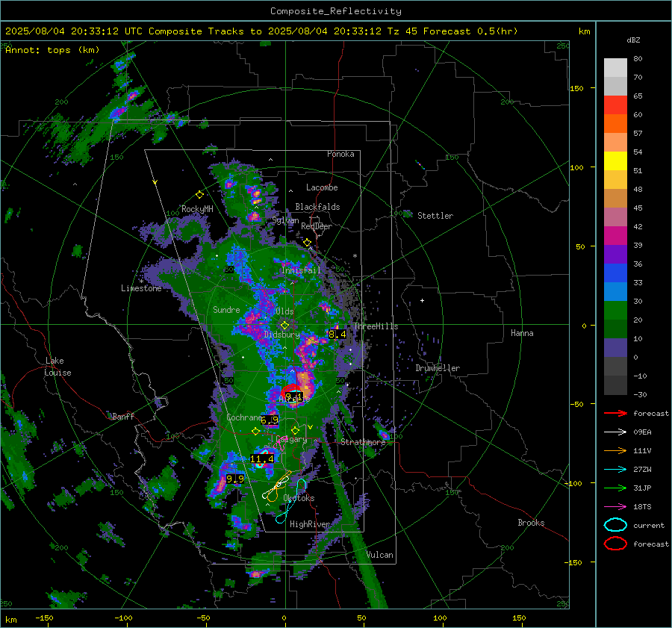The height and width of the screenshot is (628, 672).
Task: Click the cyan current ellipse legend symbol
Action: tap(615, 525)
